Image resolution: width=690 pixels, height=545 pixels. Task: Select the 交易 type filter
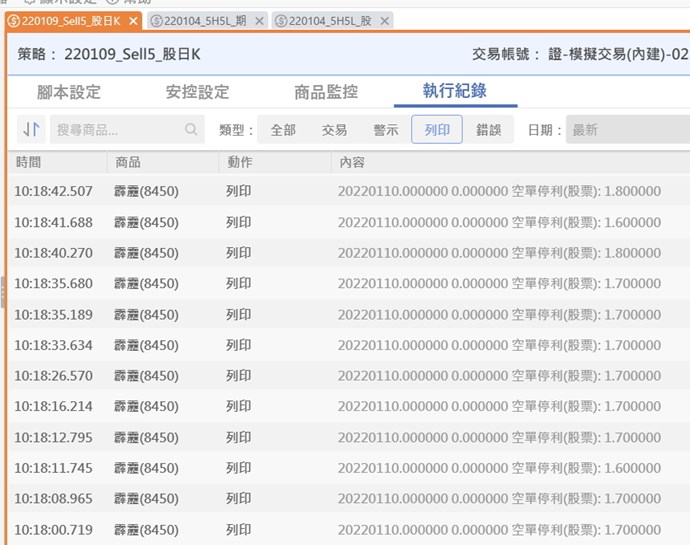tap(334, 130)
